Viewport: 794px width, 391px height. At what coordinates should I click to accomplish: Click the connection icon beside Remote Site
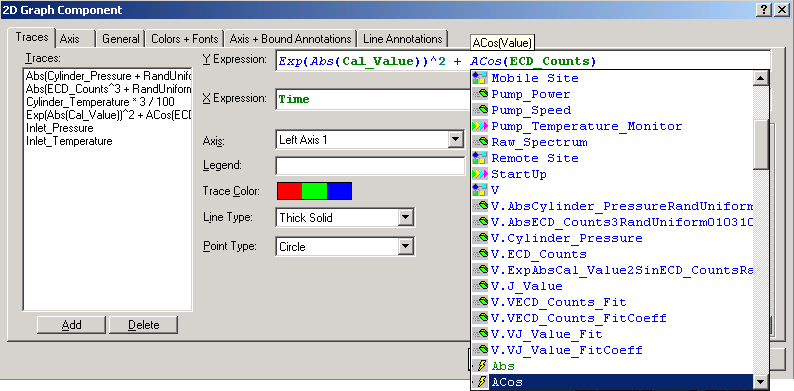tap(480, 158)
